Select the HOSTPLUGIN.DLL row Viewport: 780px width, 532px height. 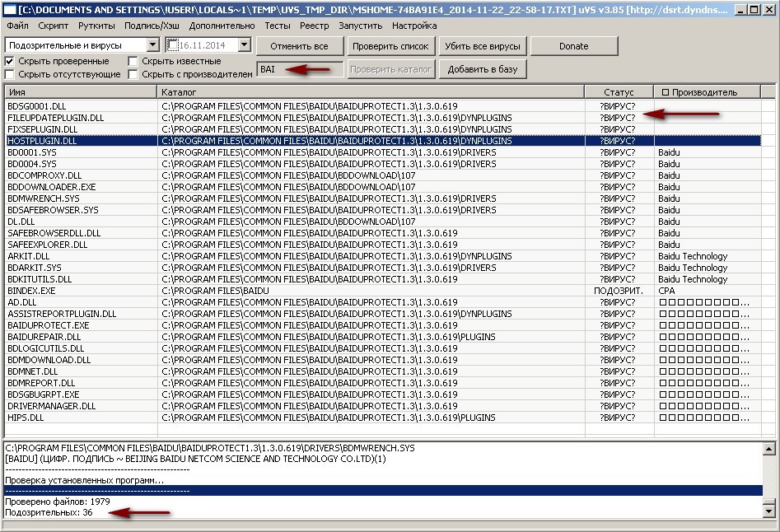(x=382, y=141)
